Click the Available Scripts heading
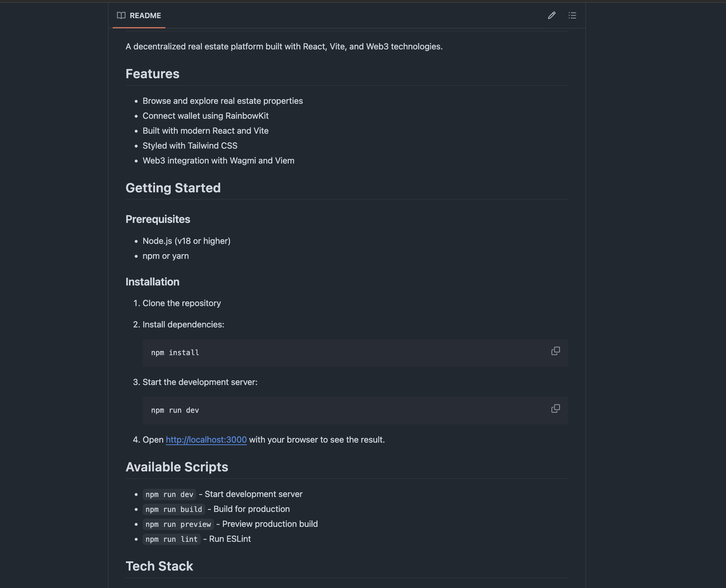 click(x=177, y=467)
